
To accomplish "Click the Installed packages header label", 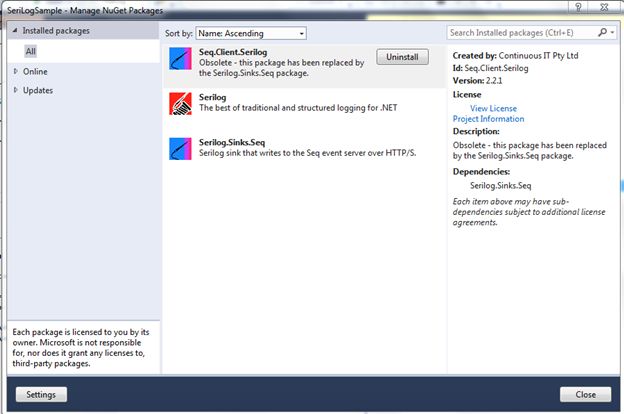I will [56, 31].
